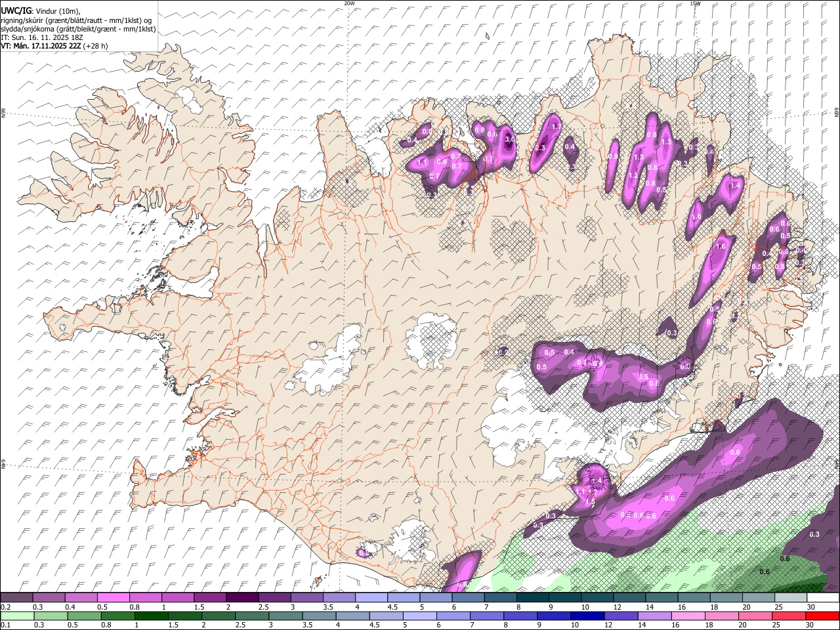Click the upper legend swatch between 0.2 and 0.3

click(x=16, y=598)
